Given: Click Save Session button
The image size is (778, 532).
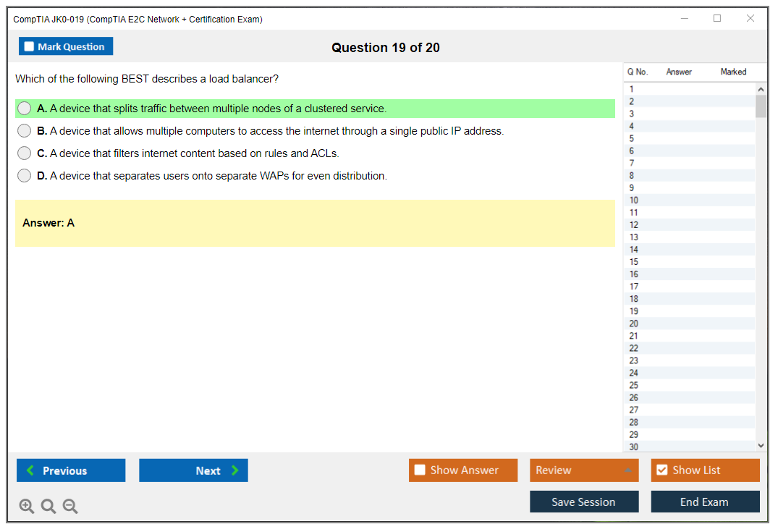Looking at the screenshot, I should click(x=583, y=502).
